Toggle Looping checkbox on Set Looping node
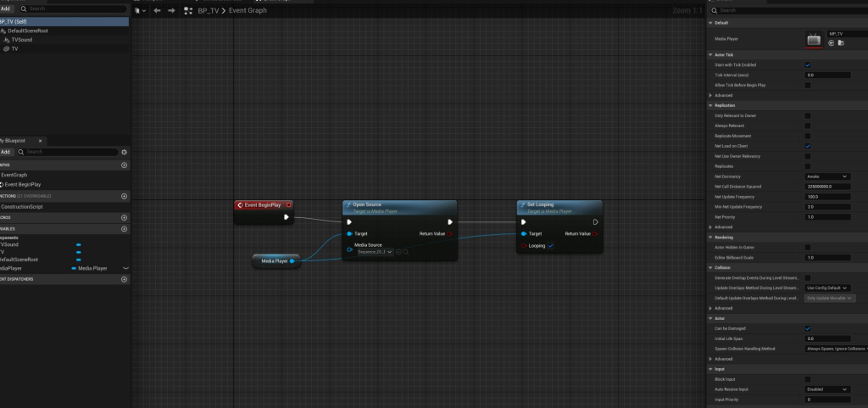This screenshot has width=868, height=408. pos(551,246)
